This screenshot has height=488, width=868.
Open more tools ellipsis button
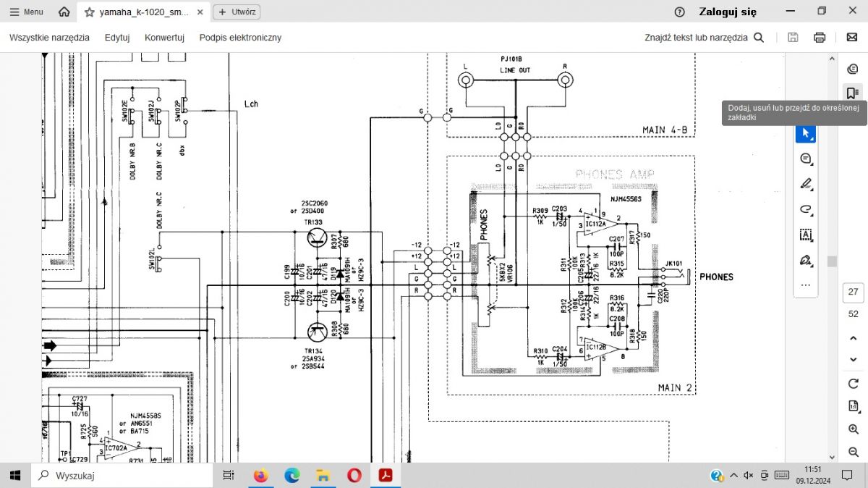805,285
